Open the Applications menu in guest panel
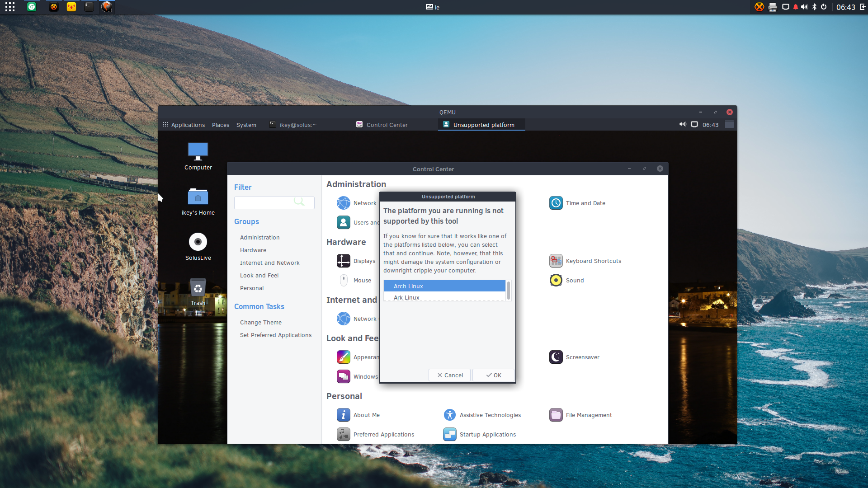868x488 pixels. click(x=184, y=125)
